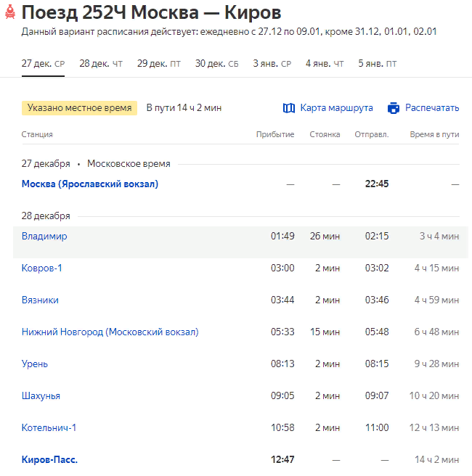Click the Урень station link

[35, 364]
